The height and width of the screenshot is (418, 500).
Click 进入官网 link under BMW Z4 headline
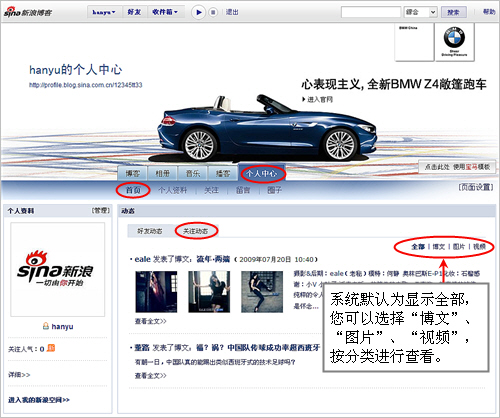click(317, 99)
